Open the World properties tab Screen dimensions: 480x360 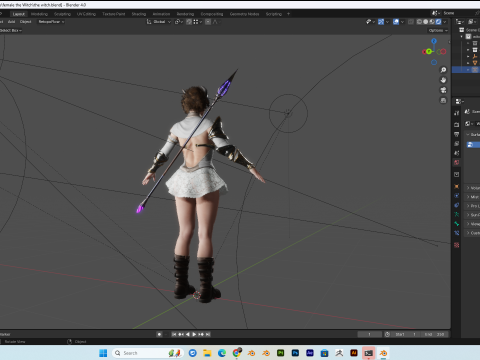pos(457,162)
